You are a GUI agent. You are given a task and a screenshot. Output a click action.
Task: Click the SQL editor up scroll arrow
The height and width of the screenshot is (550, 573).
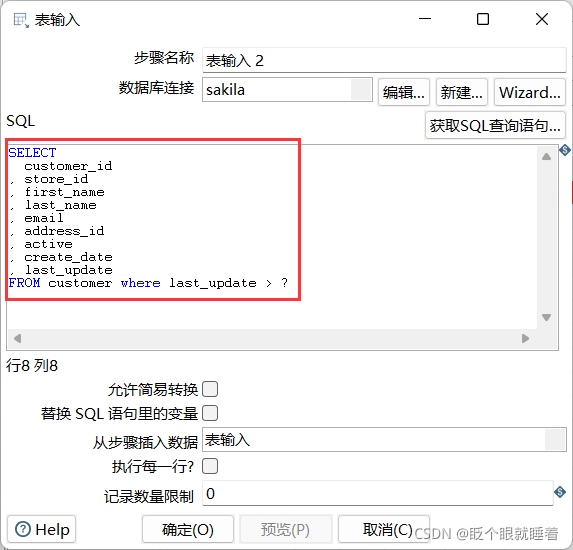(x=546, y=157)
